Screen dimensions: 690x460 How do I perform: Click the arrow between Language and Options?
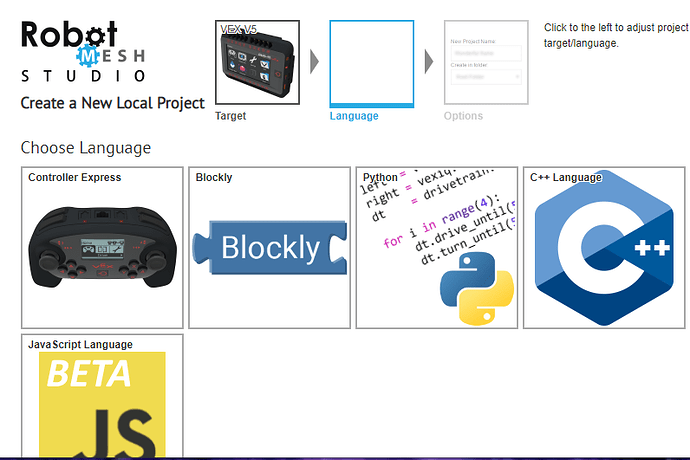[429, 62]
